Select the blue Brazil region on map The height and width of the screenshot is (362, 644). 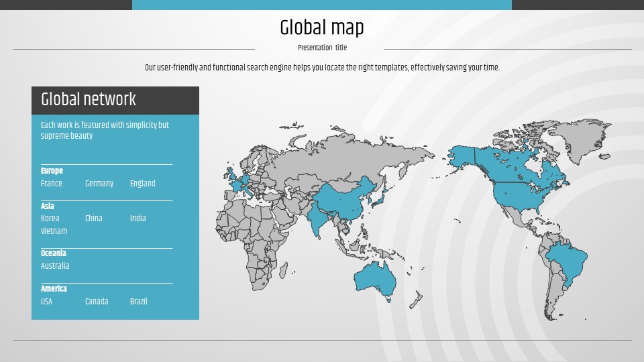568,263
